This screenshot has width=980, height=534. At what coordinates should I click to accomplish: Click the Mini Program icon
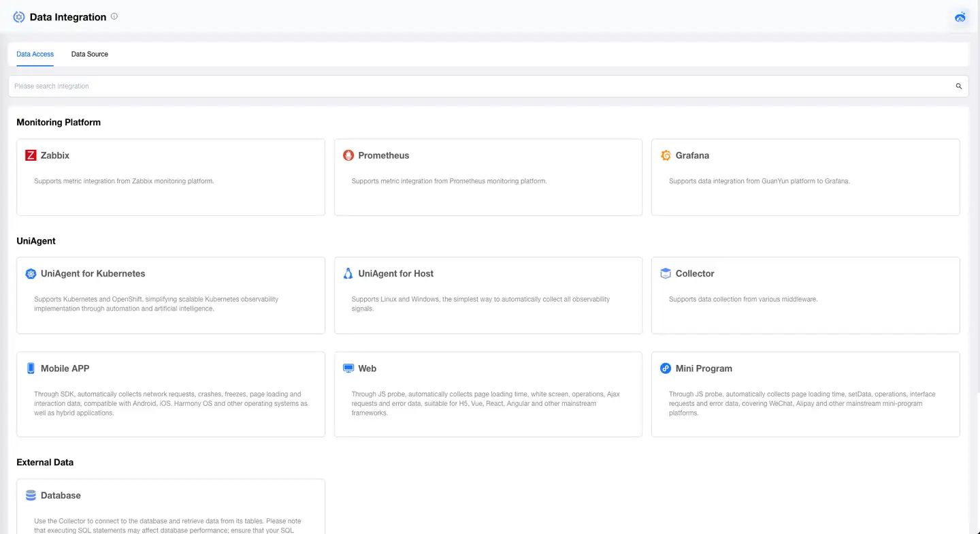tap(666, 368)
